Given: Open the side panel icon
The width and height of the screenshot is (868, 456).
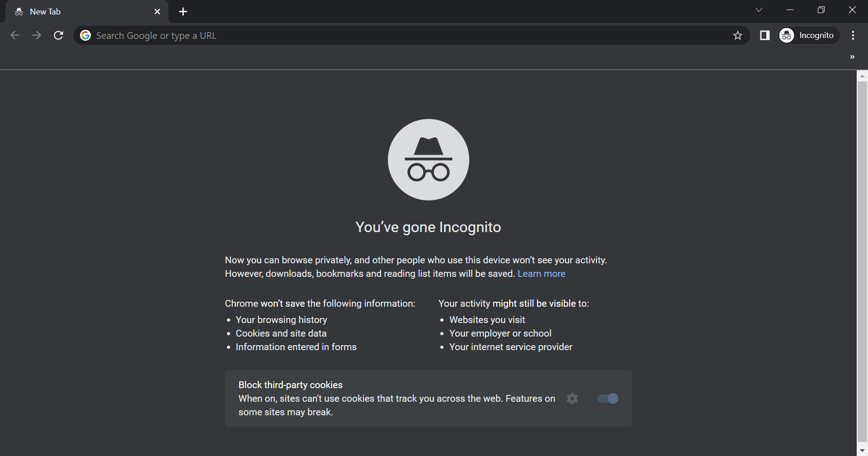Looking at the screenshot, I should [765, 35].
